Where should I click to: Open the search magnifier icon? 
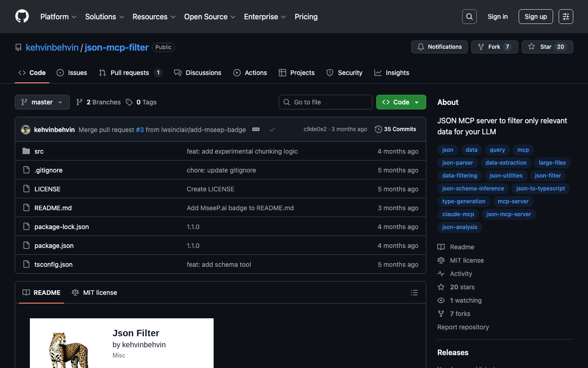pos(469,17)
